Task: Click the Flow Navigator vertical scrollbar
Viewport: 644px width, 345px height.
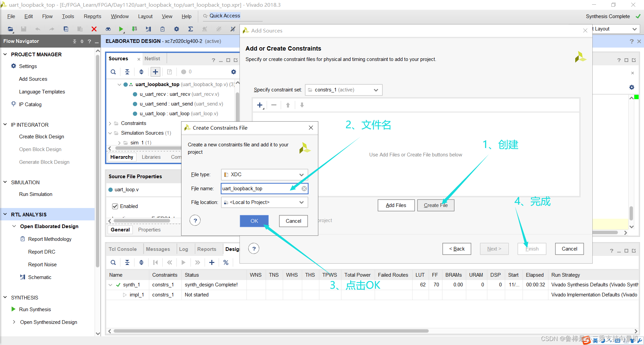Action: coord(98,161)
